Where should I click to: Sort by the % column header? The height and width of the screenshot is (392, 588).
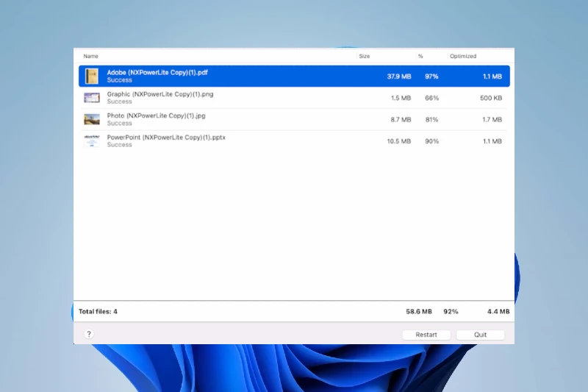tap(420, 57)
